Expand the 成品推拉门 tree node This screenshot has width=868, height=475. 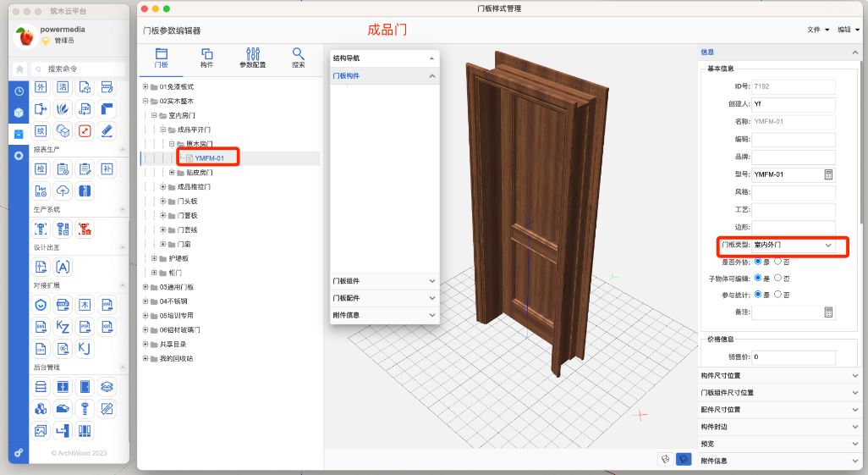click(x=162, y=187)
